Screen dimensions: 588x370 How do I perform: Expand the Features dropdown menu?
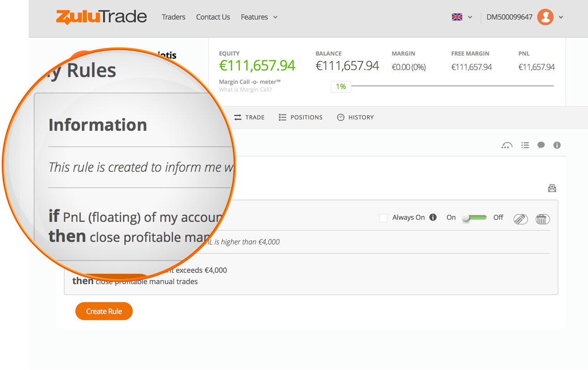coord(259,17)
